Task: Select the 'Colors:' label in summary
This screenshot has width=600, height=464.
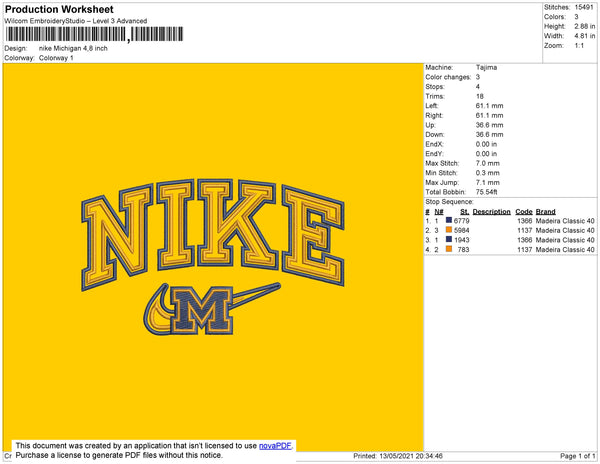Action: pos(554,17)
